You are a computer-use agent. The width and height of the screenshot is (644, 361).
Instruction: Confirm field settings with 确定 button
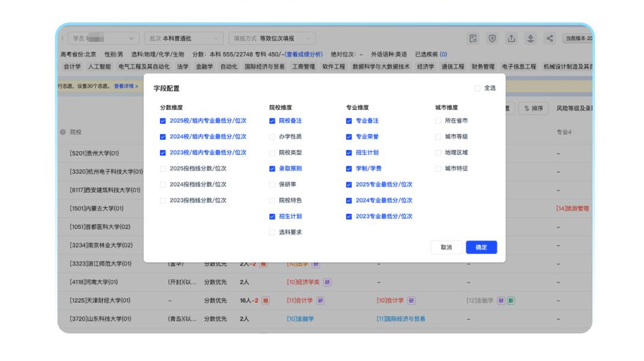point(481,247)
